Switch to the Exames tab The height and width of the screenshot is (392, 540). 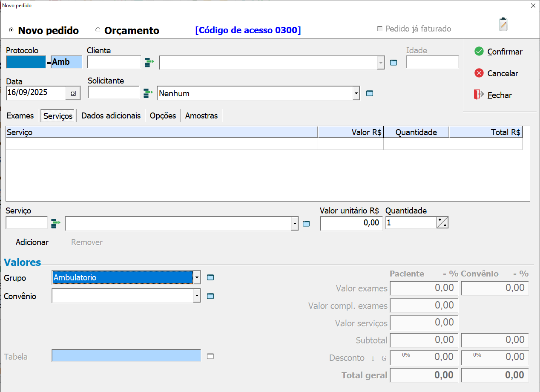[20, 115]
